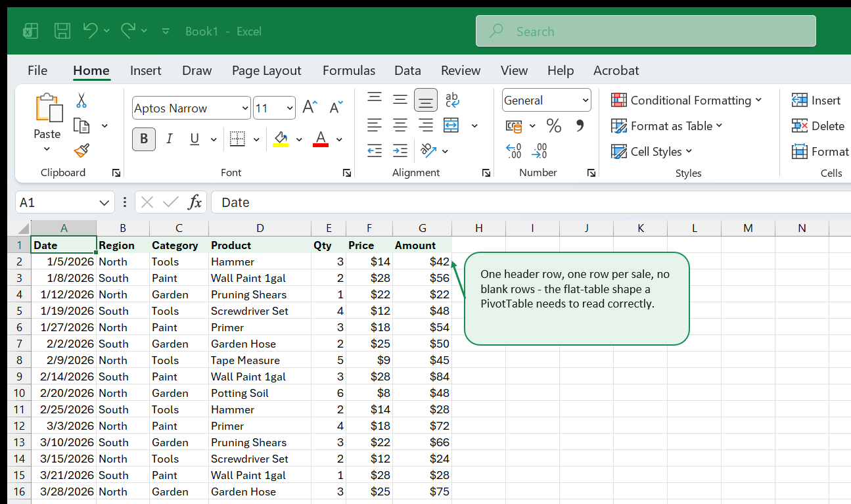Click the Delete cells button
Image resolution: width=851 pixels, height=504 pixels.
coord(817,126)
